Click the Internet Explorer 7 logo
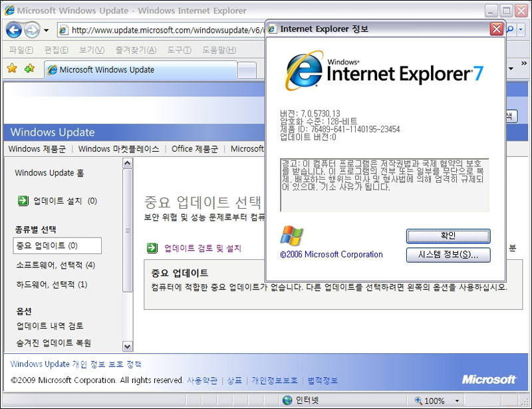The image size is (532, 409). [384, 71]
